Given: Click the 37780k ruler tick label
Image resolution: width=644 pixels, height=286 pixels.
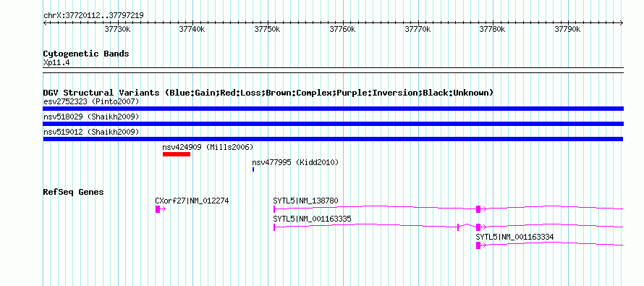Looking at the screenshot, I should (493, 29).
